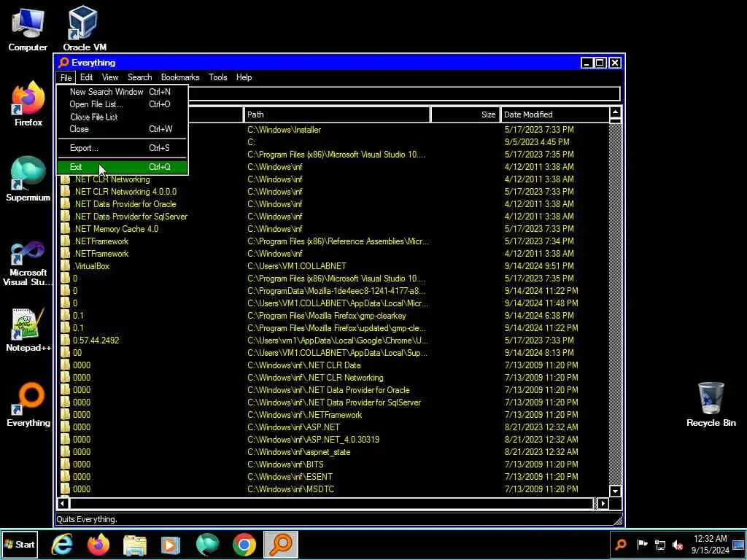
Task: Open the Tools menu
Action: (x=217, y=77)
